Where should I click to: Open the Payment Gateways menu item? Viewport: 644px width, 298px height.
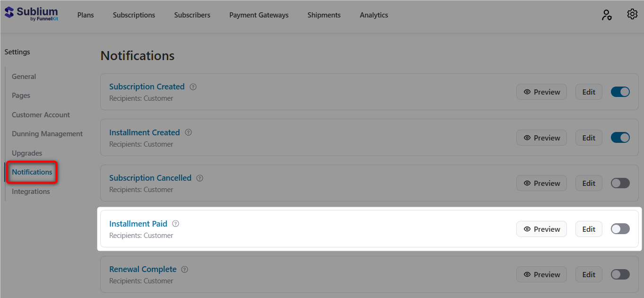point(259,15)
